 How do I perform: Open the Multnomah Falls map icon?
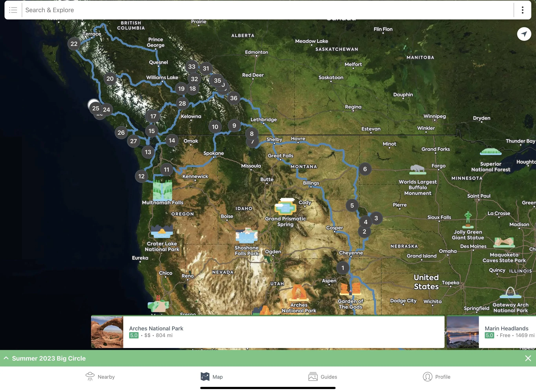[163, 190]
